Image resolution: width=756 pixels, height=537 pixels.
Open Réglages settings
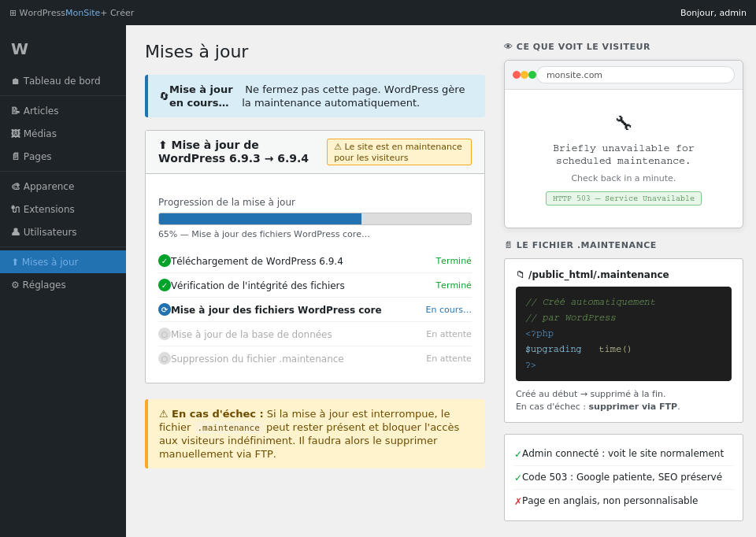coord(63,285)
